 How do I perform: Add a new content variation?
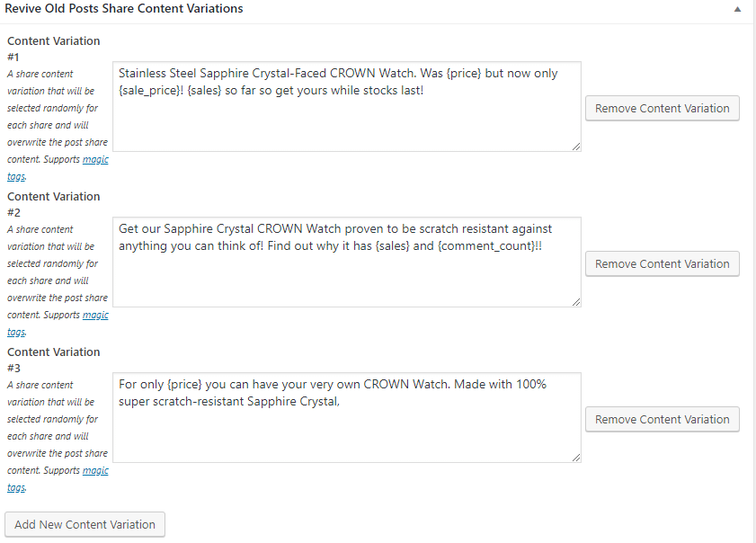85,524
